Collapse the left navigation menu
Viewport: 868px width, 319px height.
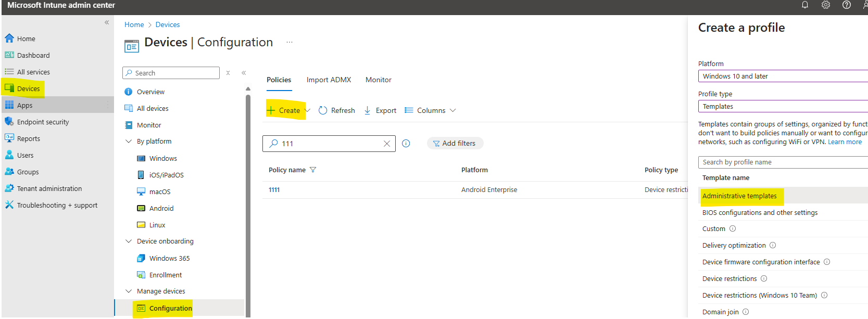tap(107, 22)
